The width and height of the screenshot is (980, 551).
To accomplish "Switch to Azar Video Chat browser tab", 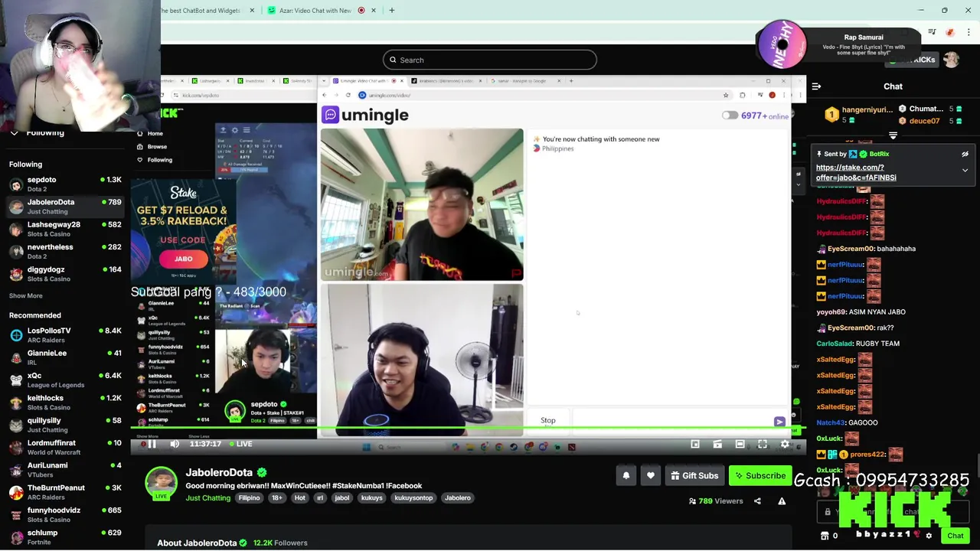I will (x=315, y=11).
